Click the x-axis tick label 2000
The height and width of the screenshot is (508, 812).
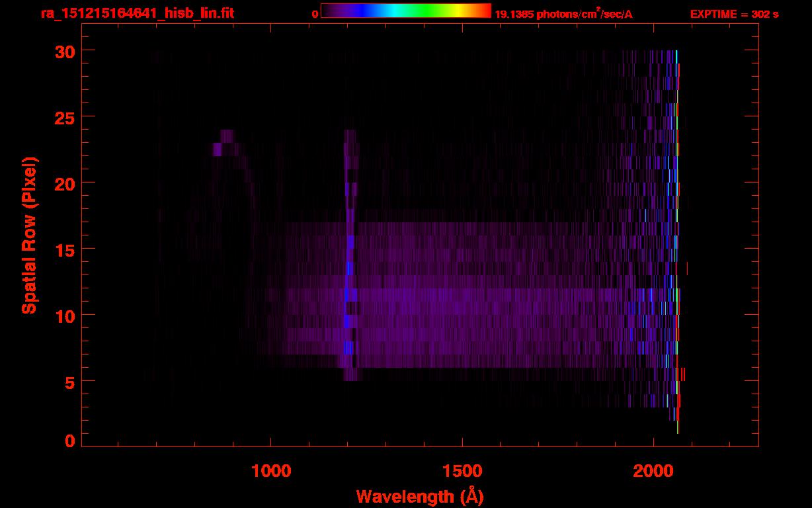[652, 470]
